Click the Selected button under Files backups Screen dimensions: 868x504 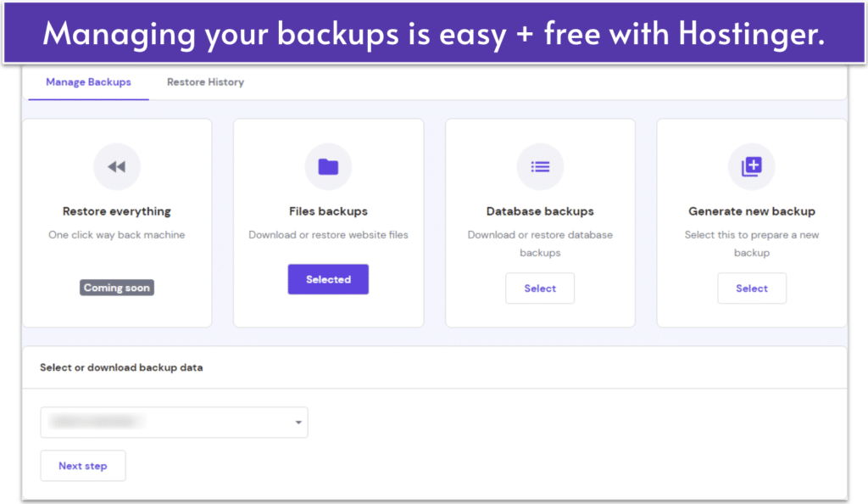pyautogui.click(x=328, y=278)
